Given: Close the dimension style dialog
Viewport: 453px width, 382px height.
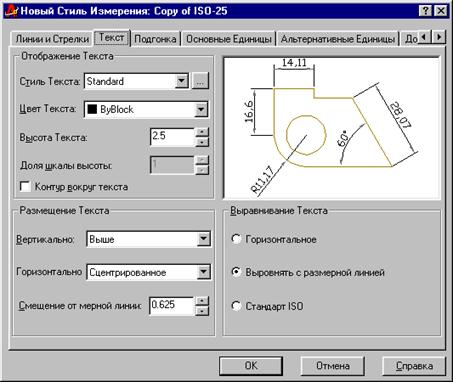Looking at the screenshot, I should (x=441, y=11).
